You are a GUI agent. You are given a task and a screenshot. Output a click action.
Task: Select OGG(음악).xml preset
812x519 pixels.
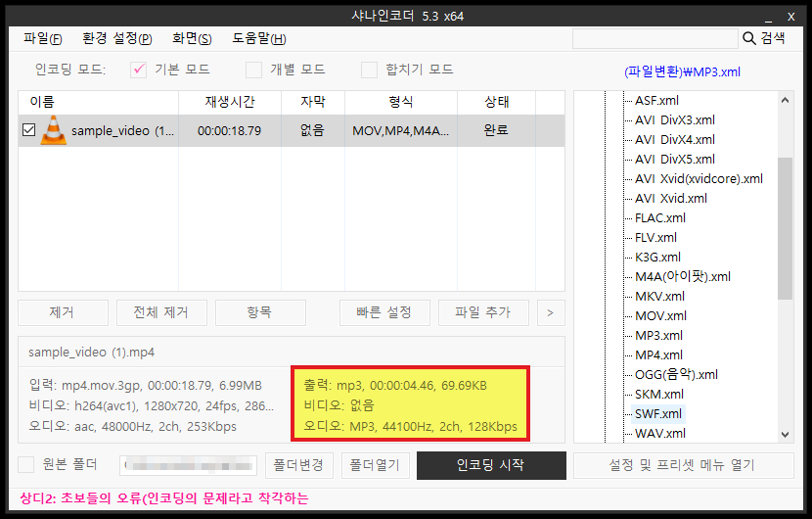click(x=676, y=375)
